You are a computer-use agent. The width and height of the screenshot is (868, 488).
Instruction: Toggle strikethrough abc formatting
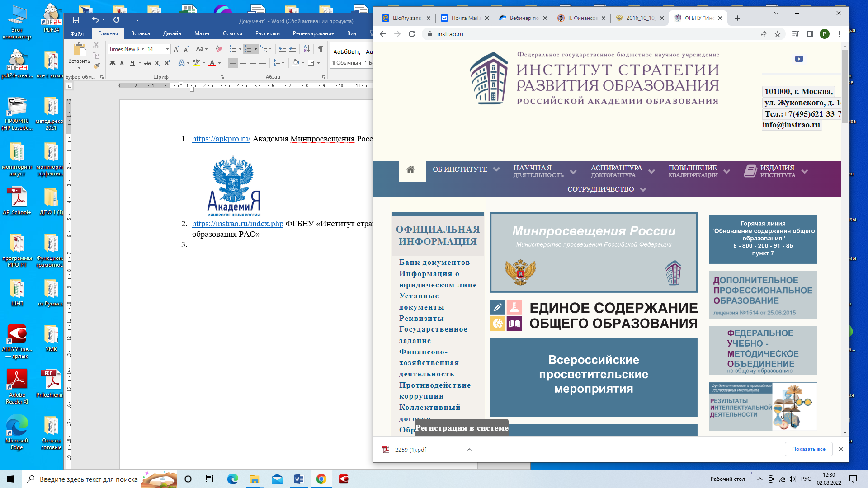[148, 63]
